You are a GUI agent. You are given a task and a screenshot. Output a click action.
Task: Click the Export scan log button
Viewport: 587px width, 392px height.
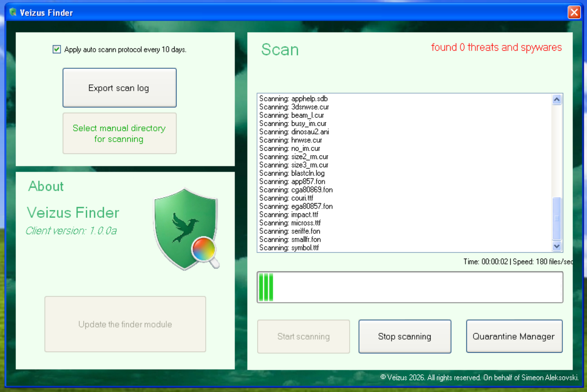point(119,88)
